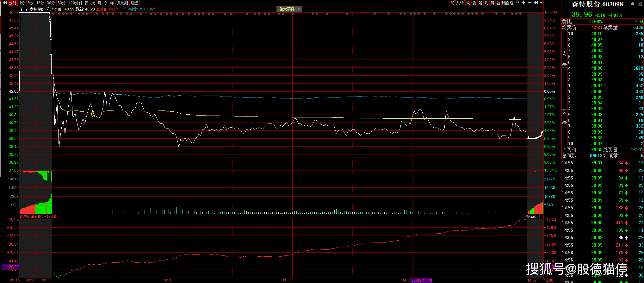
Task: Switch to the 120分钟 period tab
Action: click(x=76, y=3)
